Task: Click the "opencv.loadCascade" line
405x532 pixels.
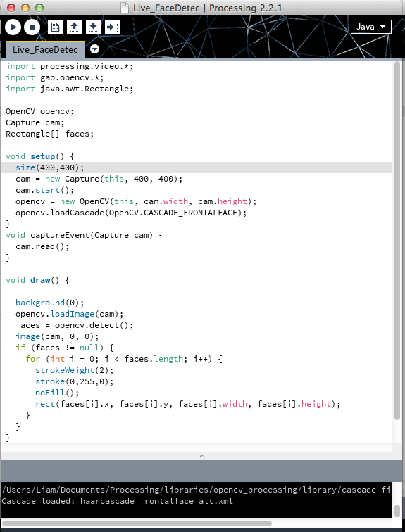Action: click(x=131, y=213)
